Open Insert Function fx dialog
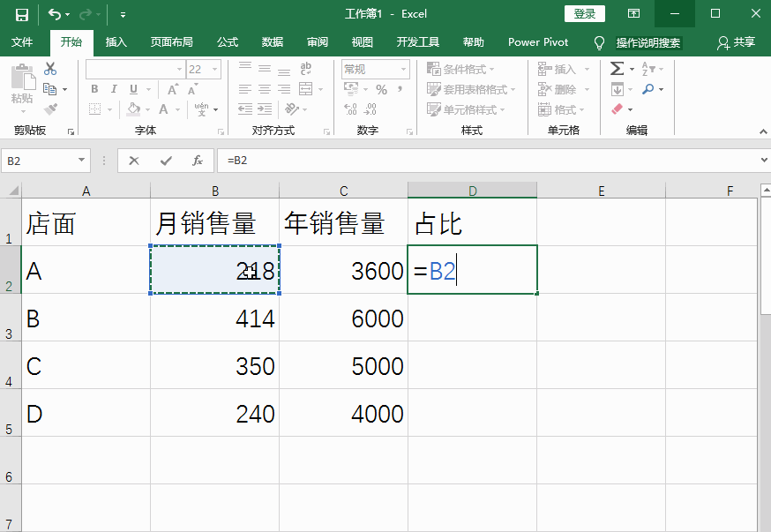Viewport: 771px width, 532px height. [x=198, y=161]
